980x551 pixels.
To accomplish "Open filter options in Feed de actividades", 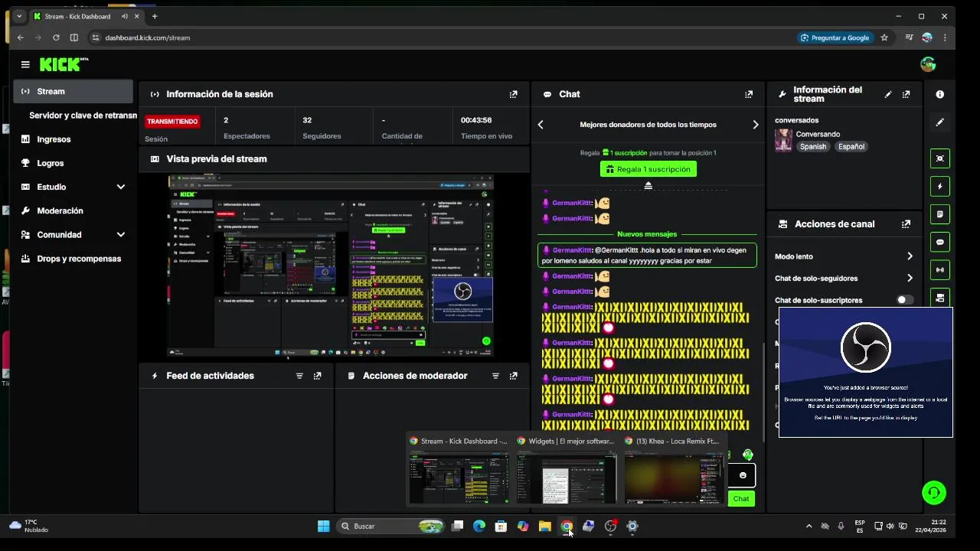I will point(299,376).
